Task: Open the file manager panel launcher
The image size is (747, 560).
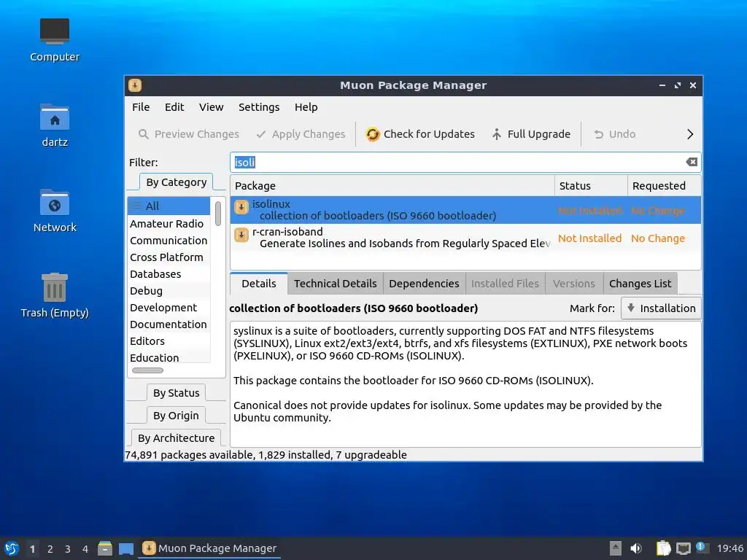Action: pyautogui.click(x=105, y=548)
